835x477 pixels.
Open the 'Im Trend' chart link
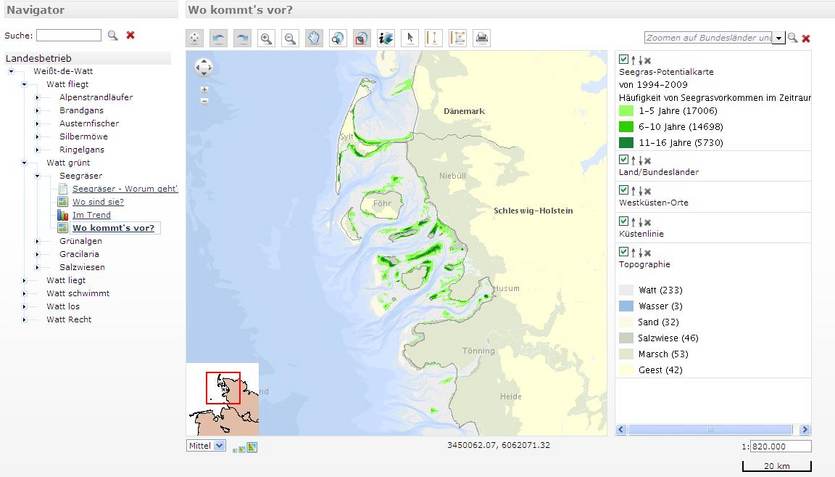(x=92, y=215)
